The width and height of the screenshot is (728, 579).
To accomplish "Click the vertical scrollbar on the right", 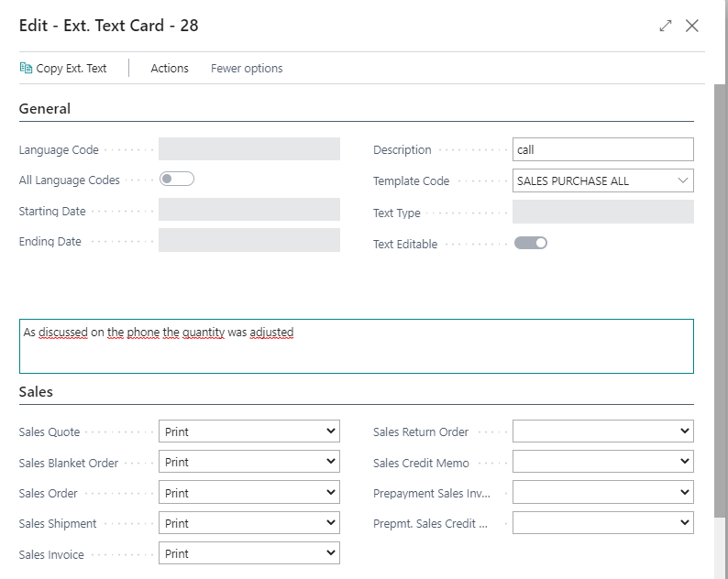I will pyautogui.click(x=719, y=300).
